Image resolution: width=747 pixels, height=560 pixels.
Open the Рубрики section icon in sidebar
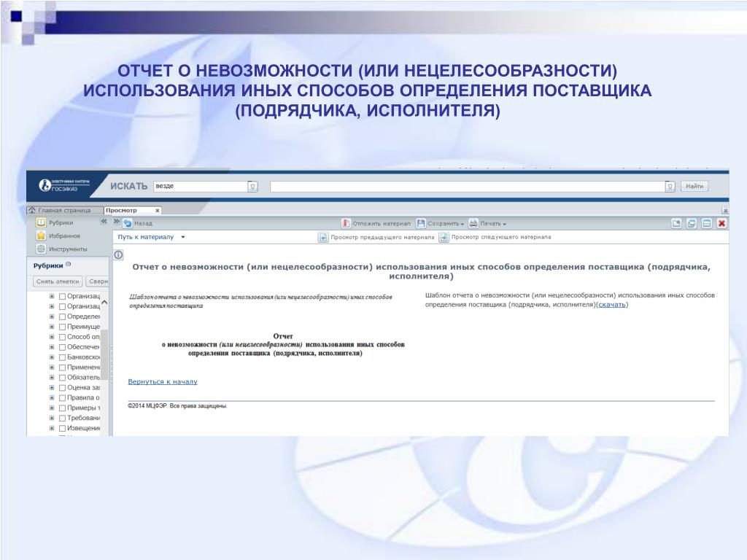coord(42,222)
